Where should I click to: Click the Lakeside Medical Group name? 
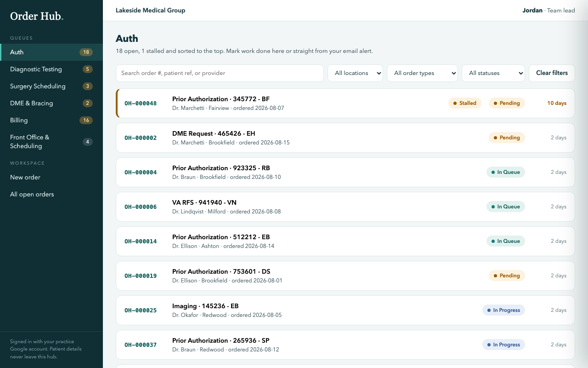[x=151, y=10]
